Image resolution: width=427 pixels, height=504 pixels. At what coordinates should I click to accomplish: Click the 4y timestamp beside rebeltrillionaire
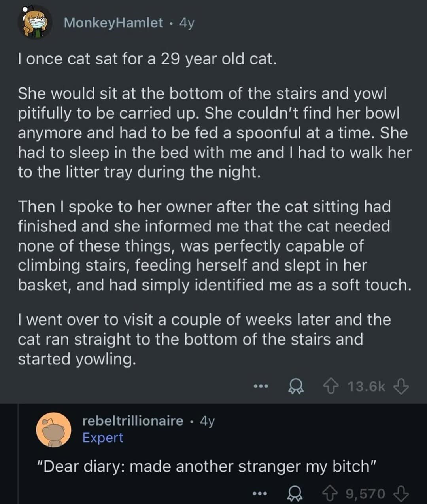[x=207, y=421]
